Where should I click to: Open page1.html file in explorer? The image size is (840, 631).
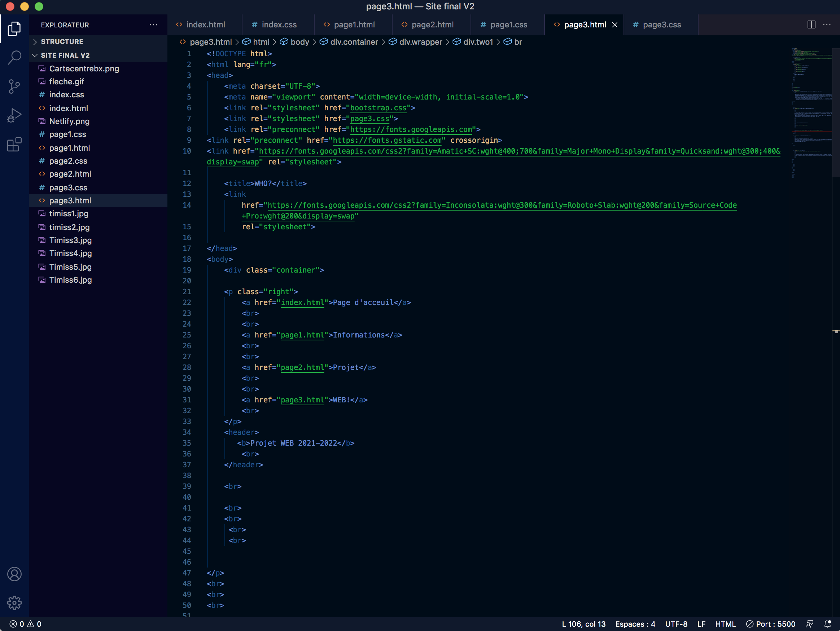pos(98,148)
